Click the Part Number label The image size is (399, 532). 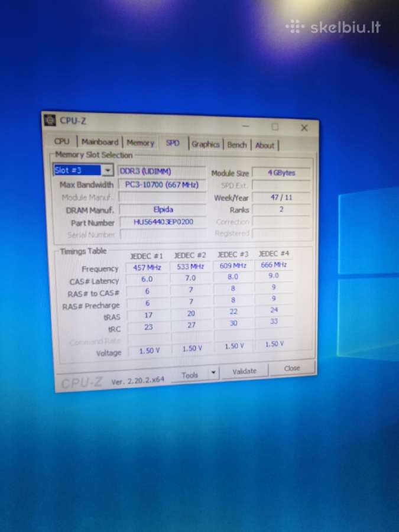tap(93, 223)
